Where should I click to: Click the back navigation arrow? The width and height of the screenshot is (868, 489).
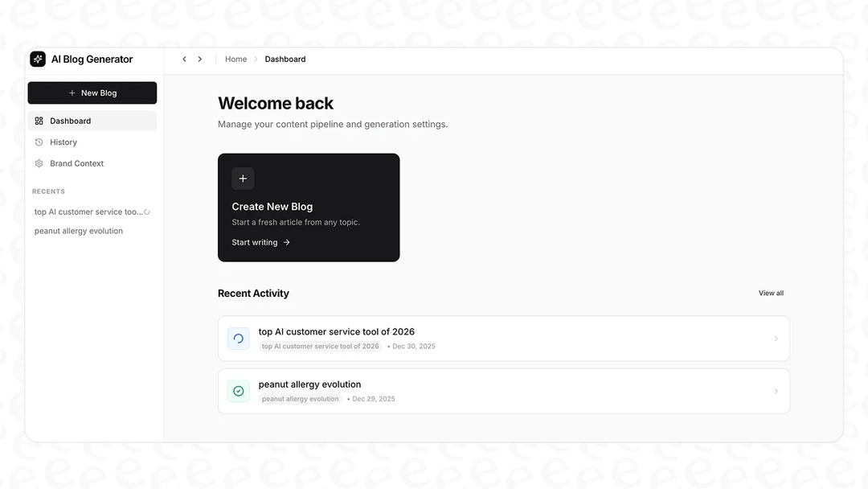(184, 59)
